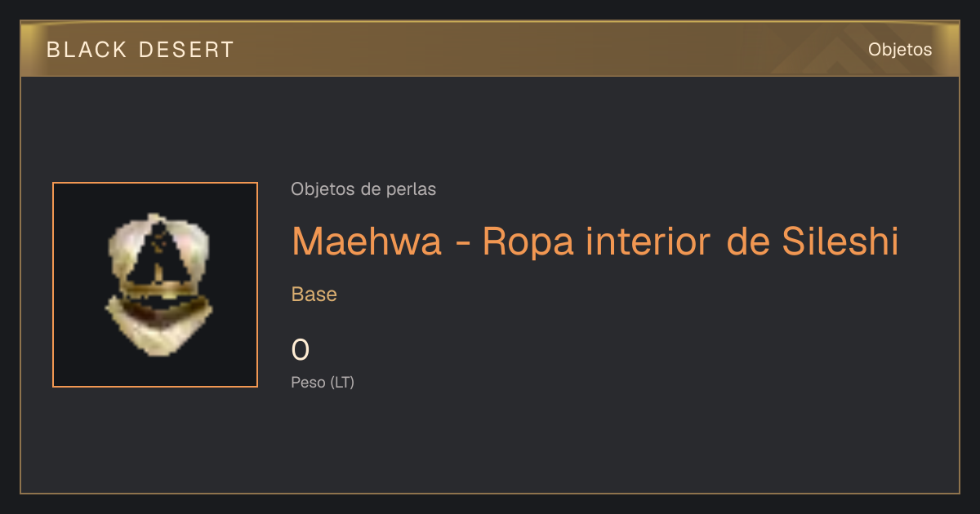The height and width of the screenshot is (514, 980).
Task: Select the Base grade label
Action: click(314, 295)
